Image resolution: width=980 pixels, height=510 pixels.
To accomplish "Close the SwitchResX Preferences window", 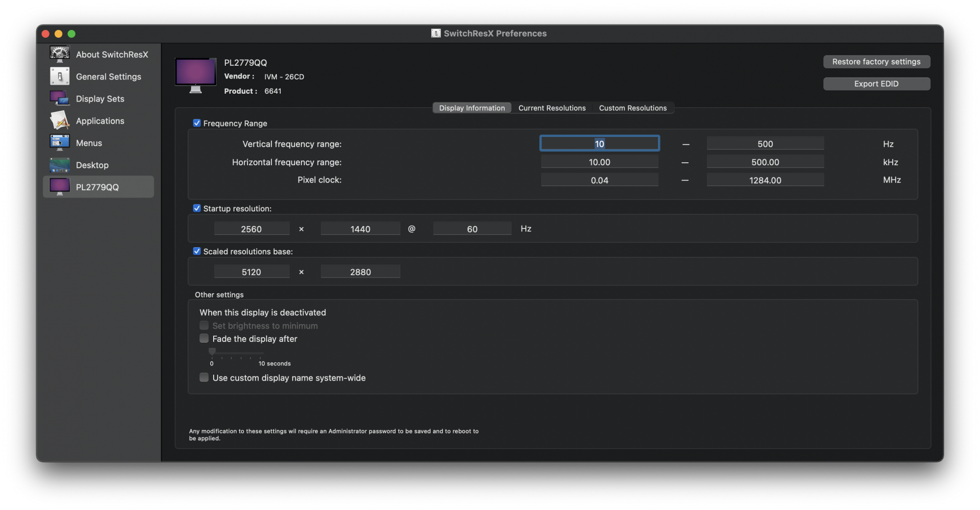I will [x=46, y=34].
